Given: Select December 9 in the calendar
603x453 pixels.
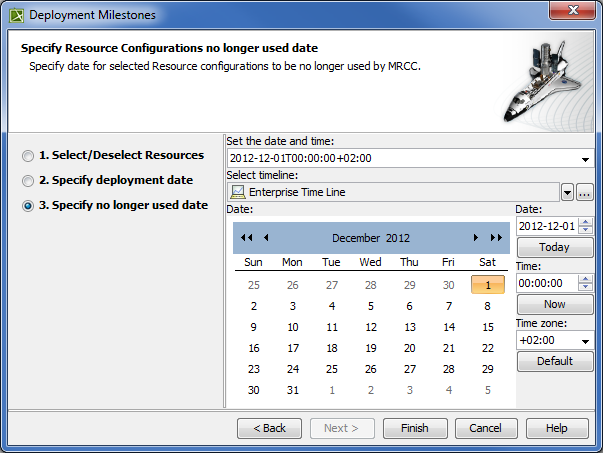Looking at the screenshot, I should click(x=253, y=327).
